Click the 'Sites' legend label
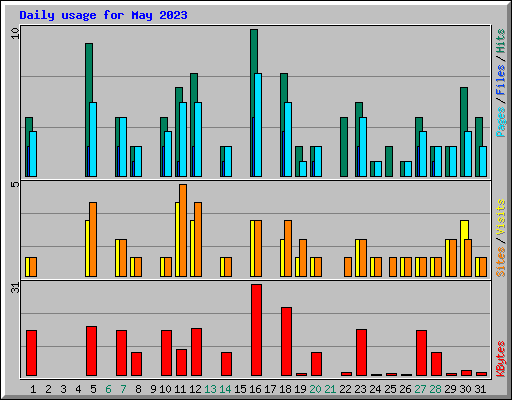512x400 pixels. [501, 262]
